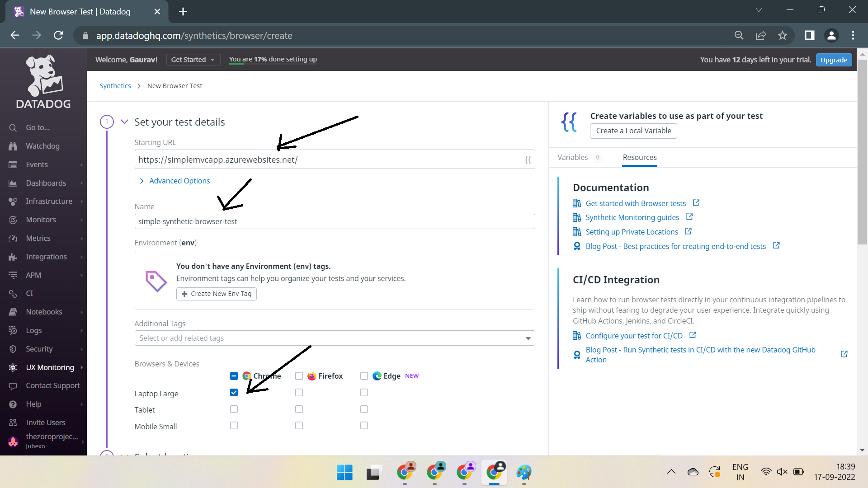Switch to the Variables tab

572,157
